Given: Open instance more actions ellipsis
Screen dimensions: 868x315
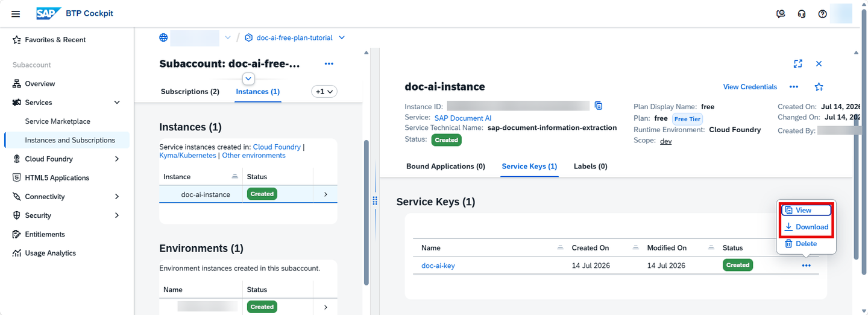Looking at the screenshot, I should coord(794,87).
